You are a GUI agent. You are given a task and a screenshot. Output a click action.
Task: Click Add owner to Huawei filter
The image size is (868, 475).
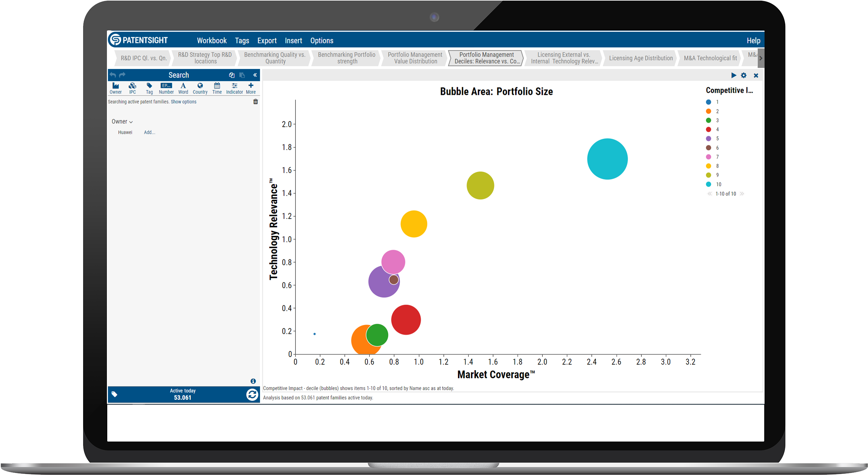(150, 132)
